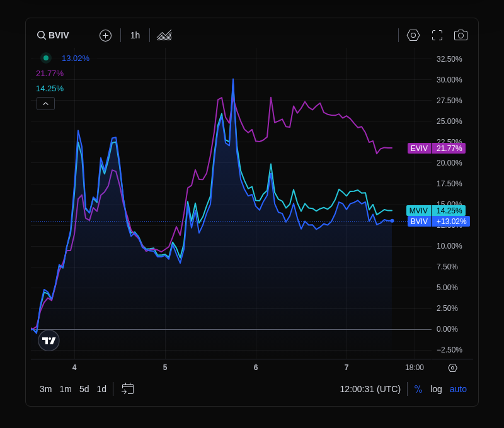Set range to 5d
504x428 pixels.
[84, 389]
